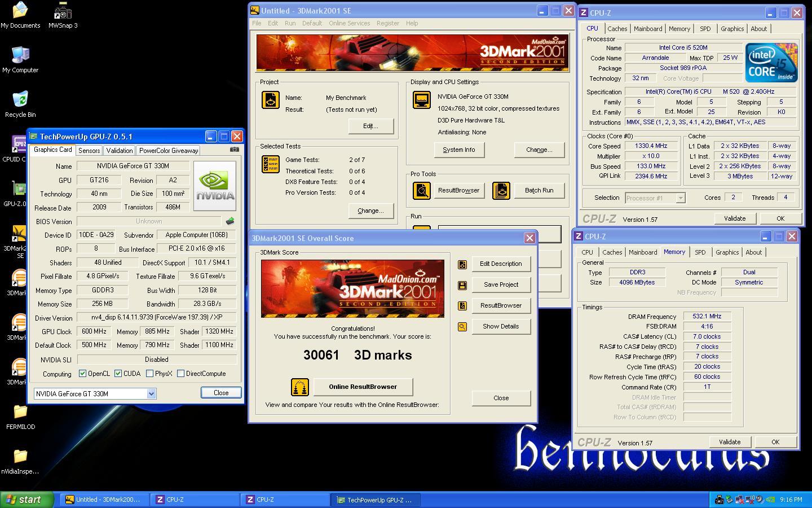Image resolution: width=812 pixels, height=508 pixels.
Task: Toggle PhysX checkbox in GPU-Z
Action: pos(149,373)
